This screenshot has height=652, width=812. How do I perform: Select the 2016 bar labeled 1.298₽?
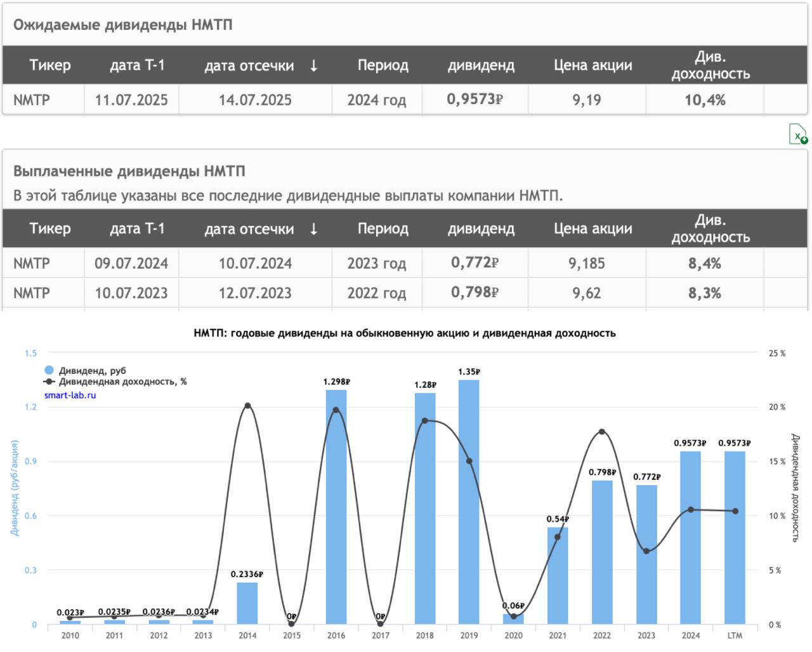pyautogui.click(x=336, y=508)
